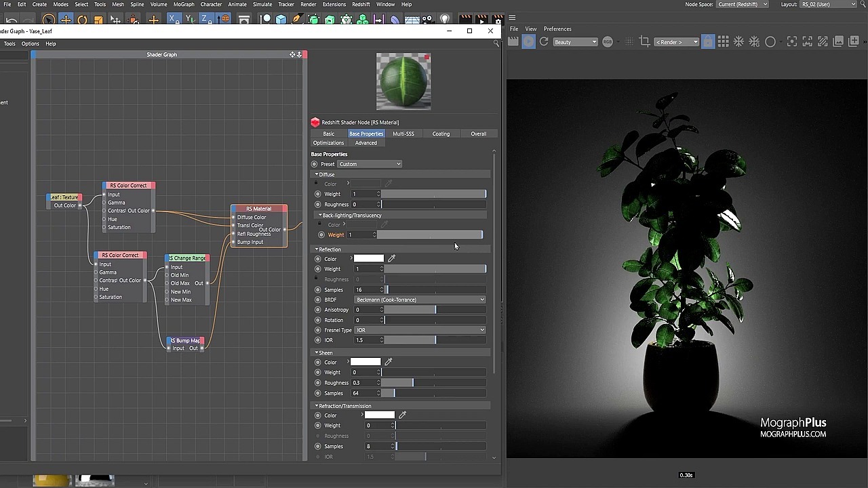This screenshot has height=488, width=868.
Task: Open the Preferences menu in render view
Action: (557, 29)
